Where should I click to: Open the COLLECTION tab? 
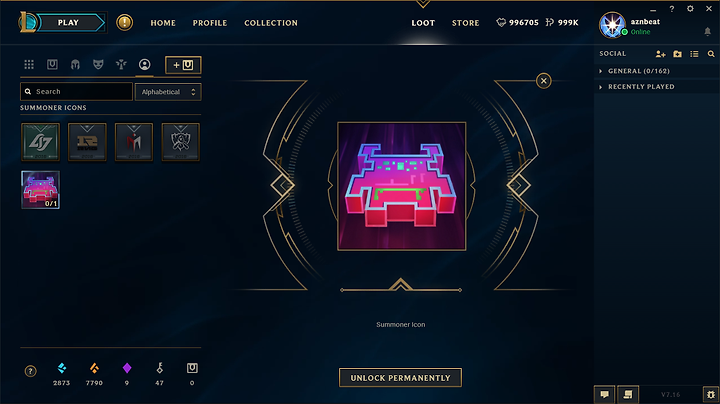pos(271,23)
